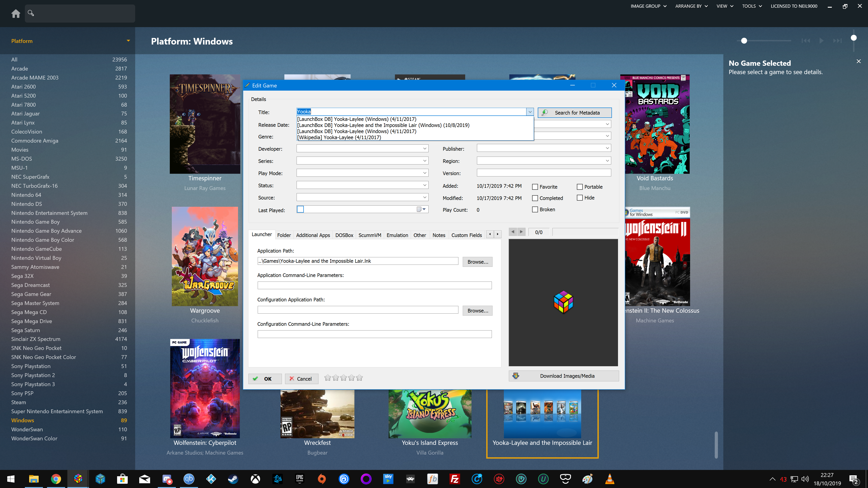Open Kodi from taskbar

coord(211,479)
